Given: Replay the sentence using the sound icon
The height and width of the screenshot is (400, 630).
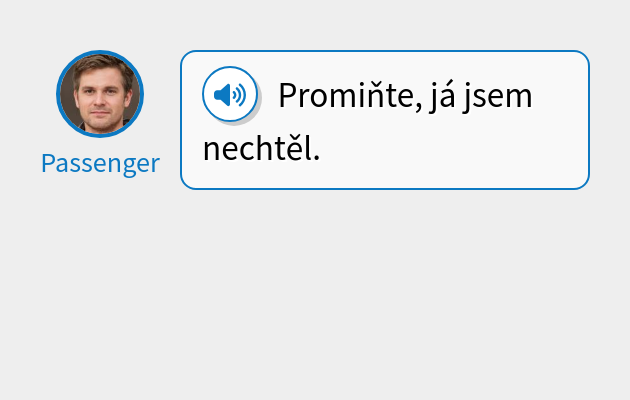Looking at the screenshot, I should (230, 95).
